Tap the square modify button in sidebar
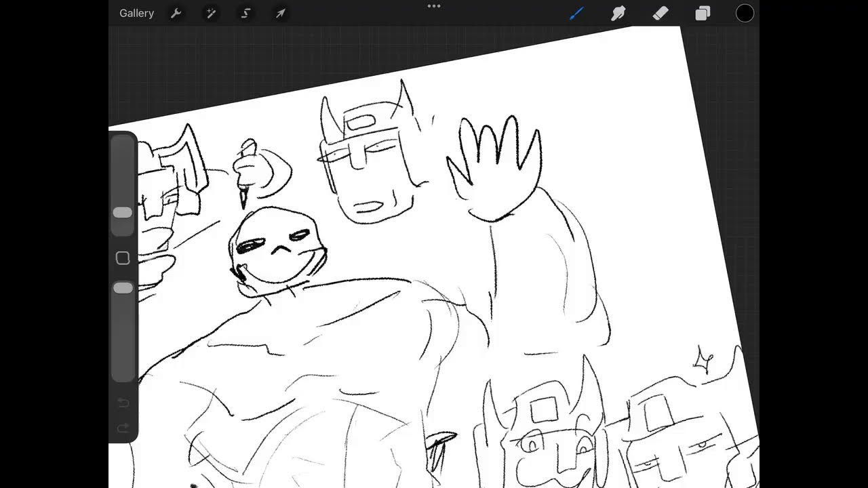 click(123, 258)
